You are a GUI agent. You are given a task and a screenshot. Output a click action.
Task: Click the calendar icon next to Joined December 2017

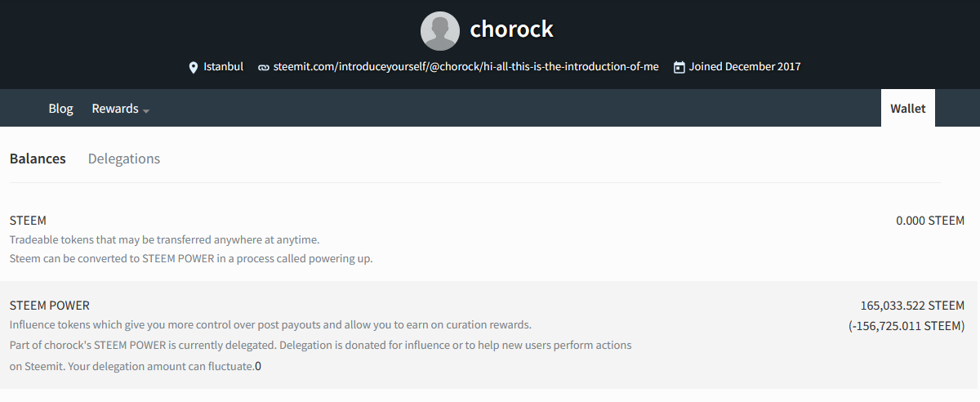(679, 67)
